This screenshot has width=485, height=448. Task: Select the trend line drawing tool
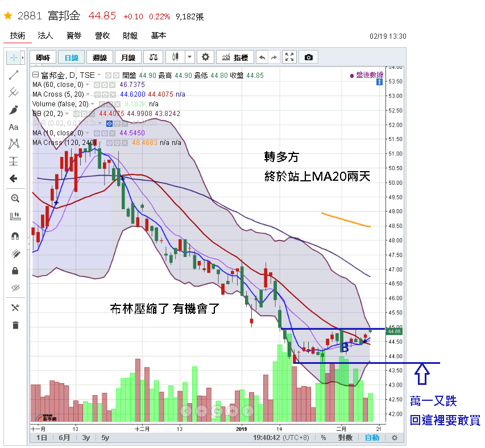click(14, 75)
